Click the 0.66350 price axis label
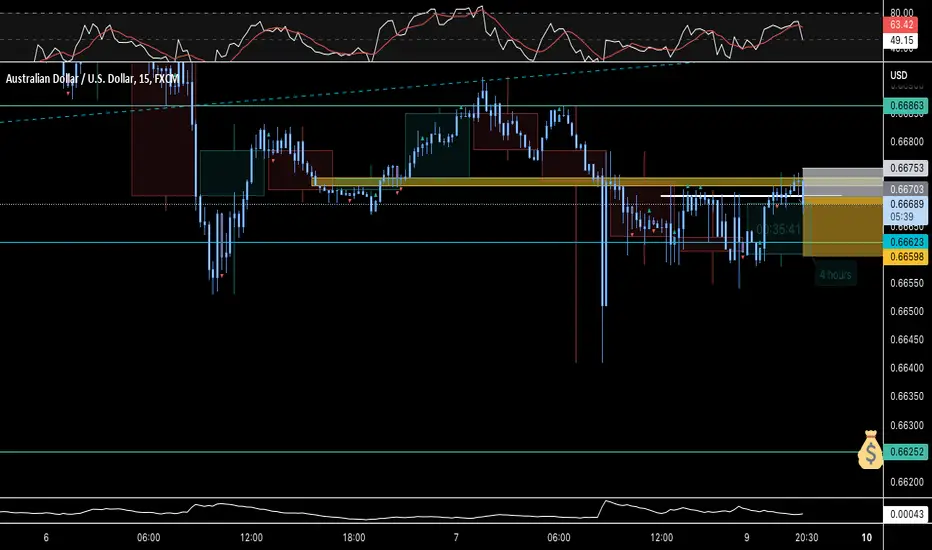932x550 pixels. (x=907, y=396)
